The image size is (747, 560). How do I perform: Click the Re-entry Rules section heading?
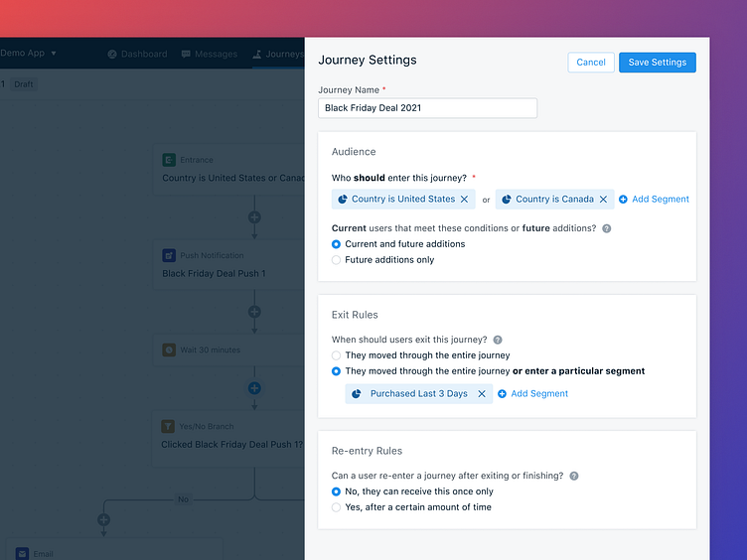(367, 452)
